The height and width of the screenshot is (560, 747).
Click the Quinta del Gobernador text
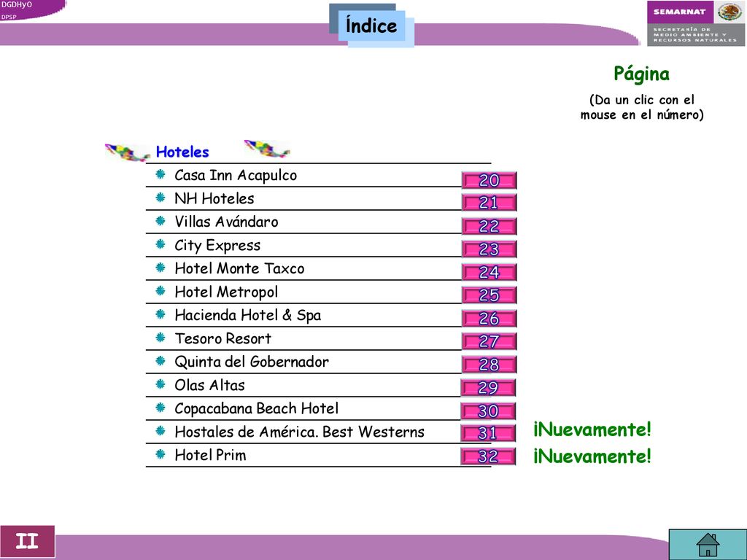[252, 362]
